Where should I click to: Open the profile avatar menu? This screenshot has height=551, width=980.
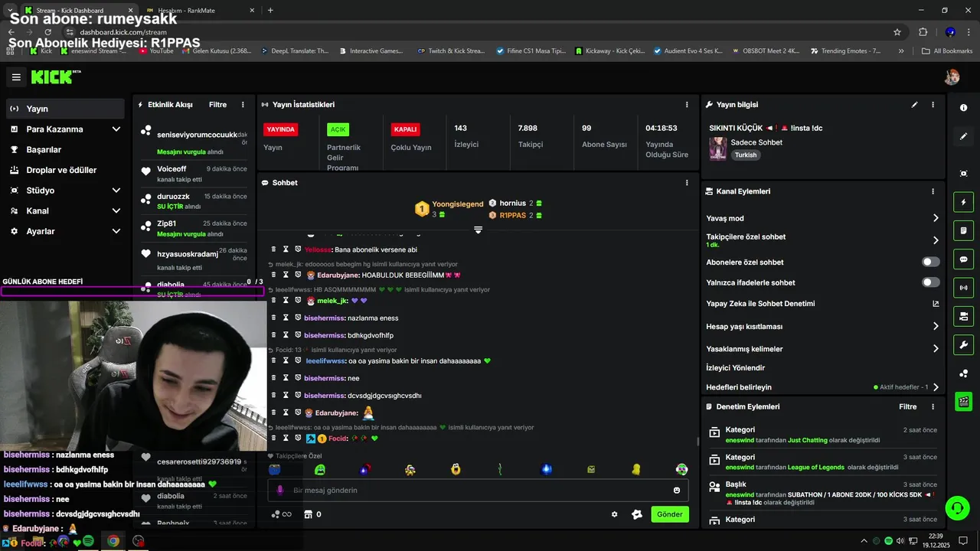[x=952, y=77]
